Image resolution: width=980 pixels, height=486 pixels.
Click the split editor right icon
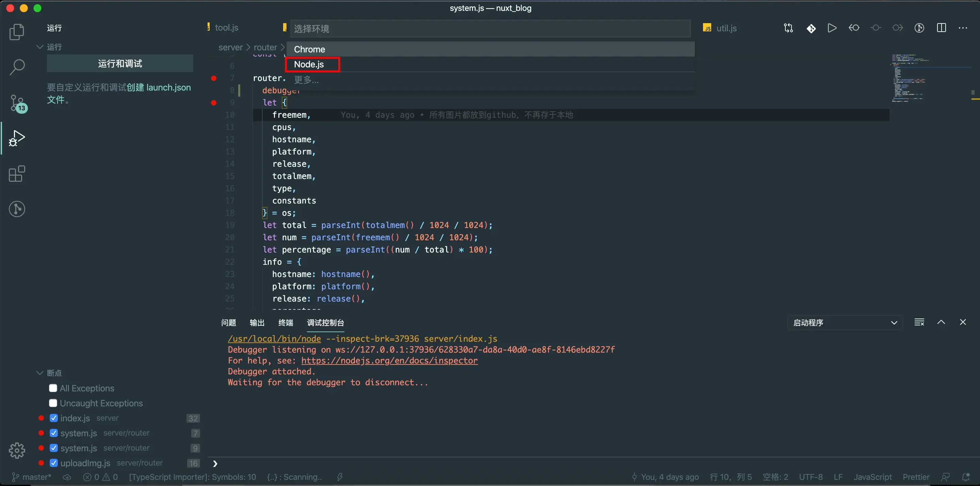[941, 28]
